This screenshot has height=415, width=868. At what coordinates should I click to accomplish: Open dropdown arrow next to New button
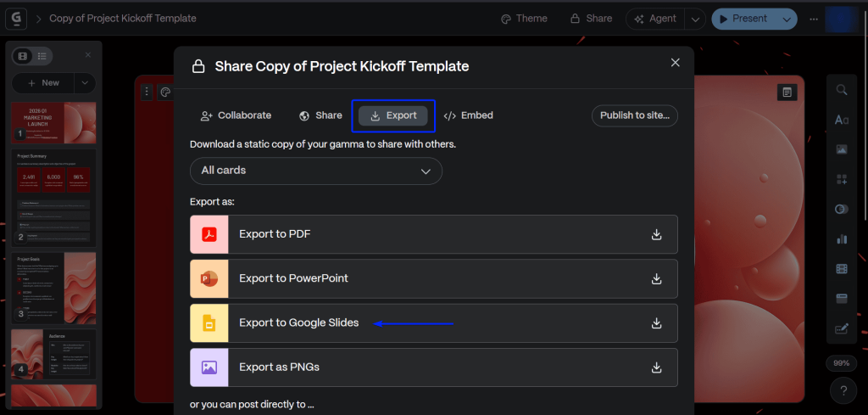pos(85,83)
